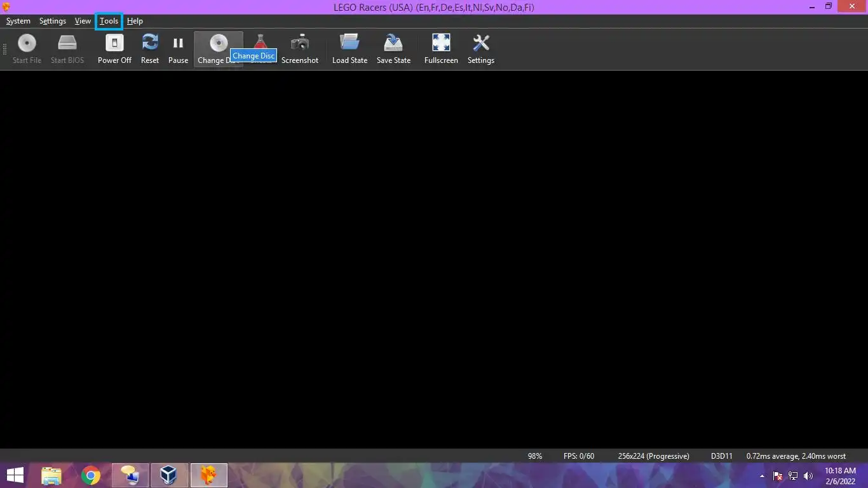This screenshot has width=868, height=488.
Task: Open the View menu
Action: pos(83,21)
